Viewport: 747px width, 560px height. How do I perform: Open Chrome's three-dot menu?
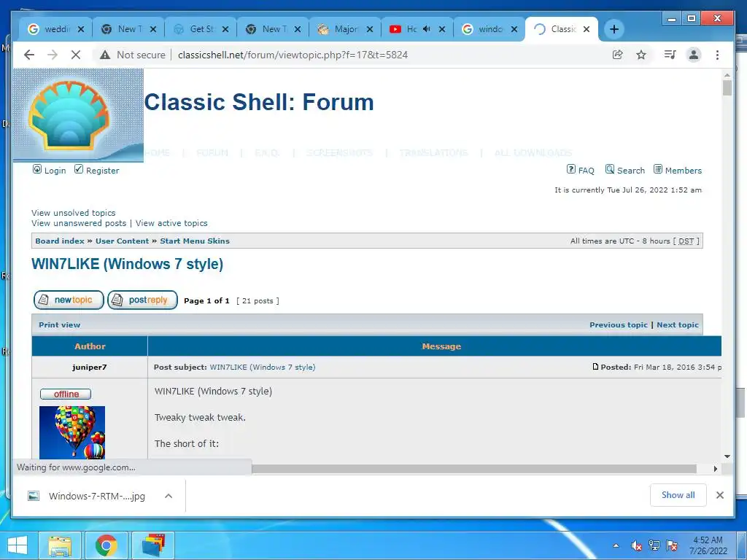[x=717, y=55]
